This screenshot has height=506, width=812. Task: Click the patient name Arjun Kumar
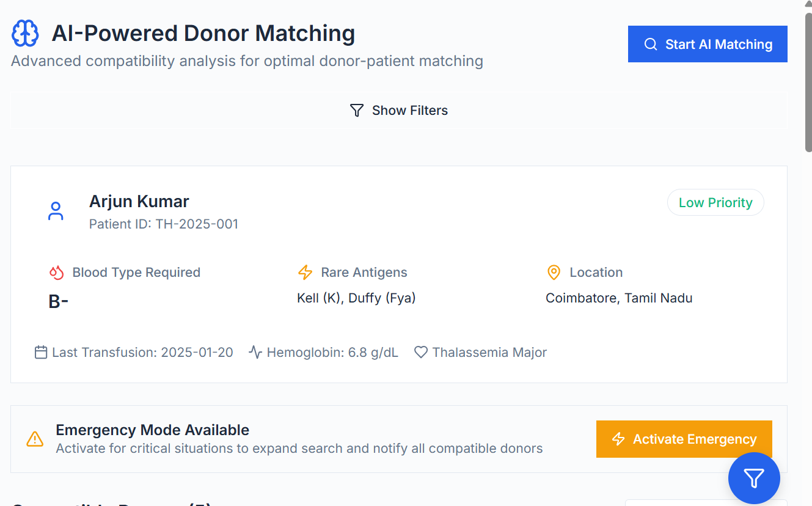click(x=139, y=202)
